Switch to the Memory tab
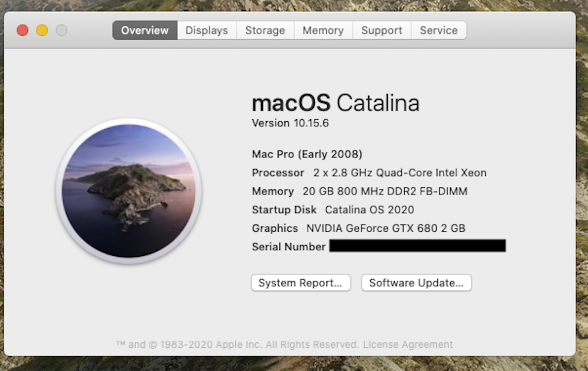This screenshot has height=371, width=588. (323, 30)
